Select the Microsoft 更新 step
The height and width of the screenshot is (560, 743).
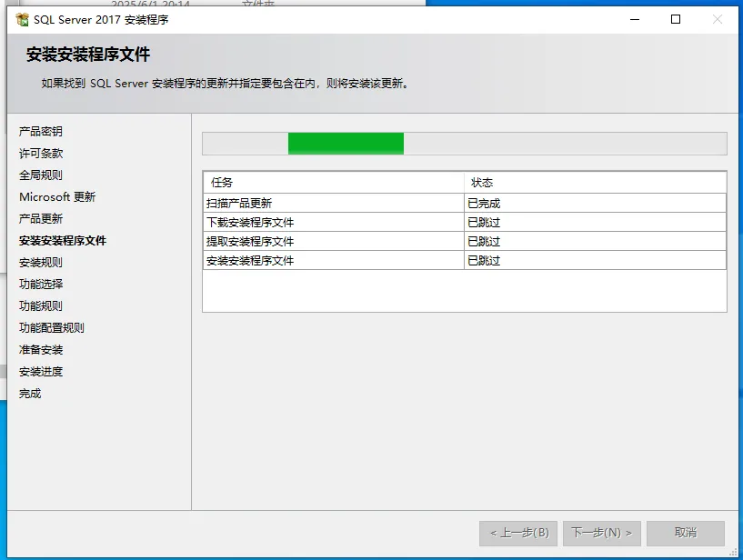click(x=57, y=196)
